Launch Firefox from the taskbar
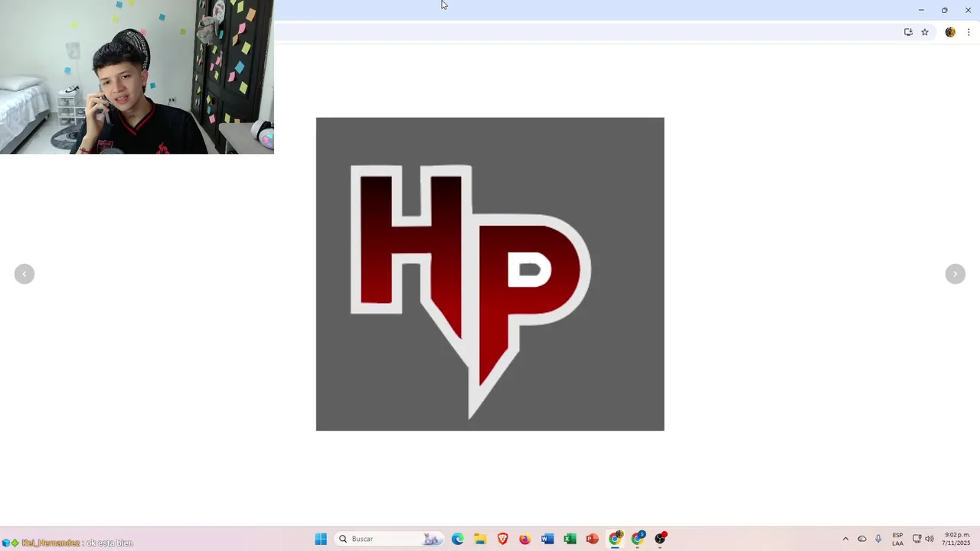This screenshot has height=551, width=980. (524, 539)
